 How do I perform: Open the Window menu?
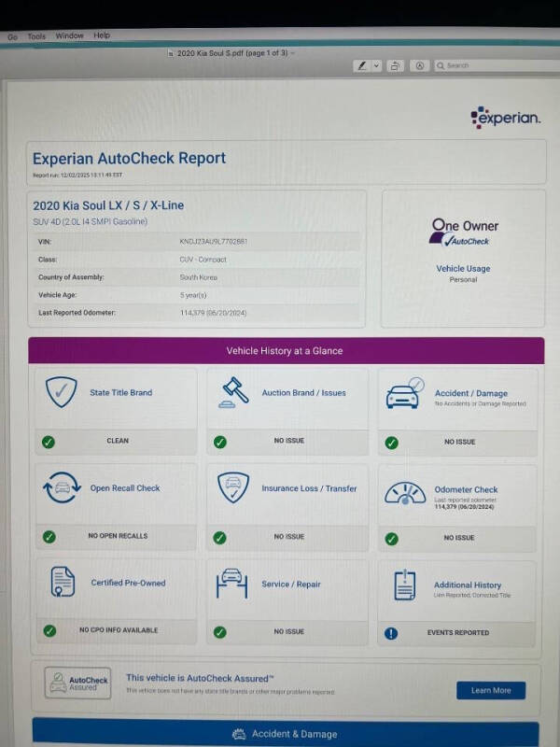coord(69,36)
